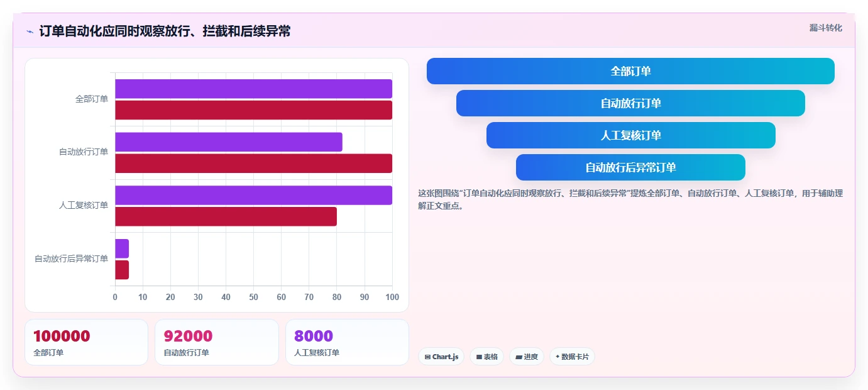
Task: Click the lightning icon beside the title
Action: 30,31
